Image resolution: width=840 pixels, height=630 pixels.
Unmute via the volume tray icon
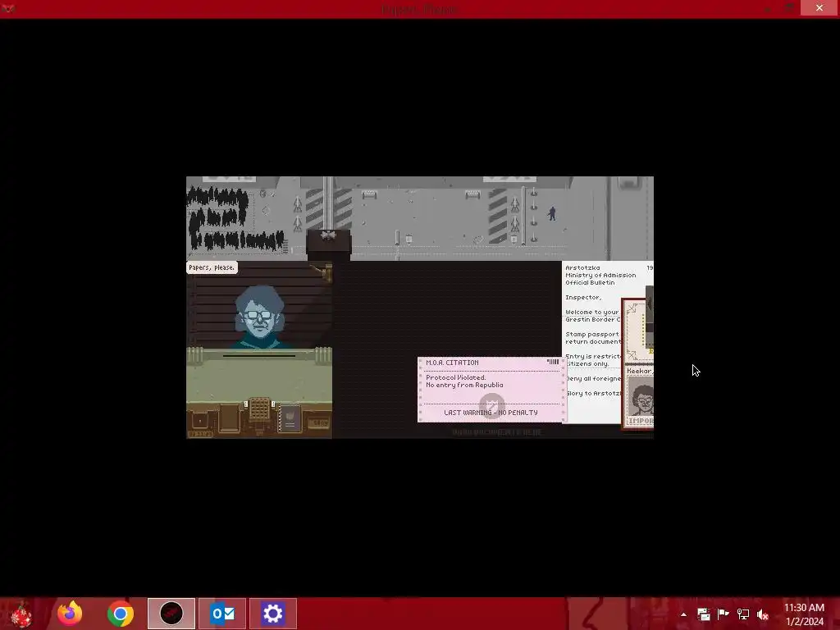[x=763, y=614]
